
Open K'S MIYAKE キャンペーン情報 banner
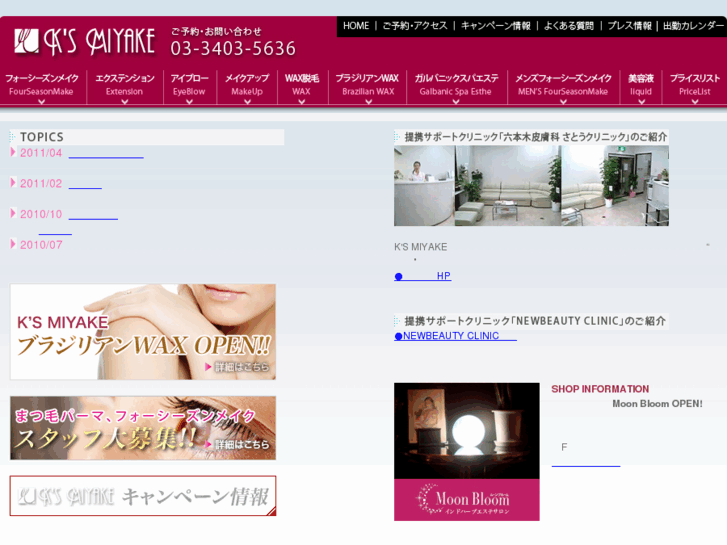coord(143,496)
